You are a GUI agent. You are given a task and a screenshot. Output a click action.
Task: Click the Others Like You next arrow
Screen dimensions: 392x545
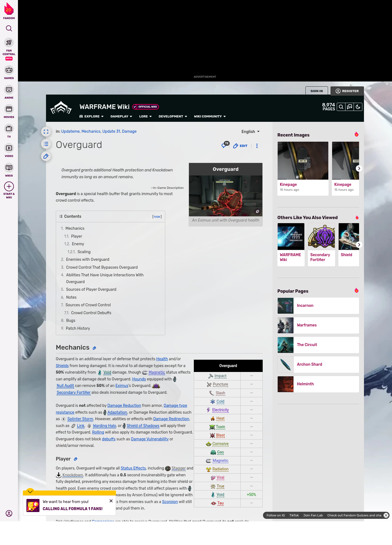point(359,245)
